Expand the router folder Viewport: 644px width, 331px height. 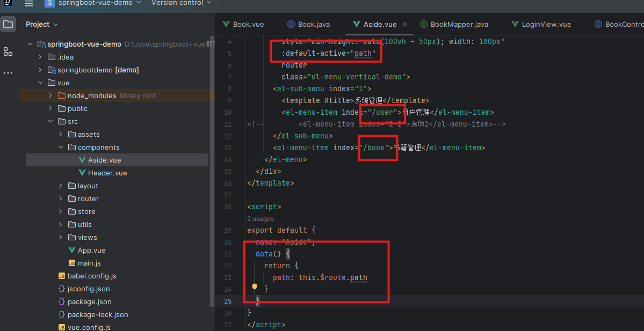(60, 198)
